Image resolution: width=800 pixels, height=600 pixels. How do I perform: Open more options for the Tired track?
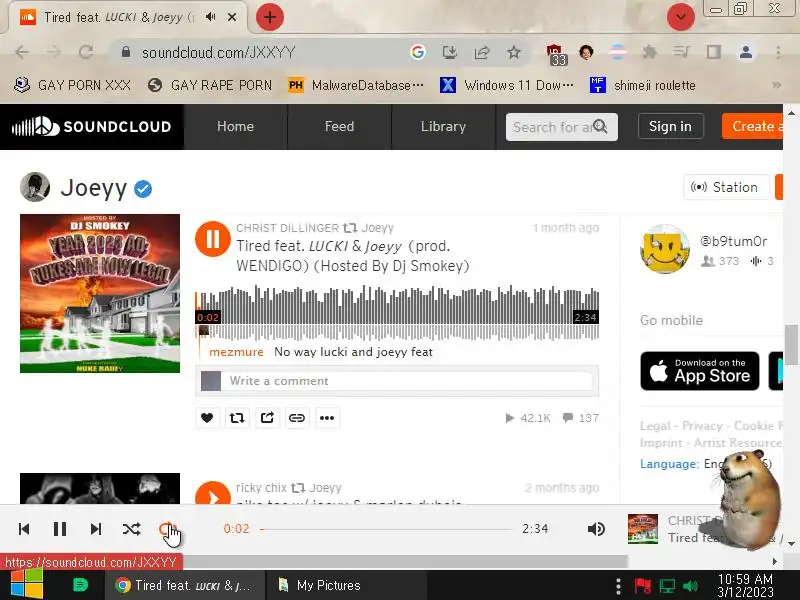327,418
